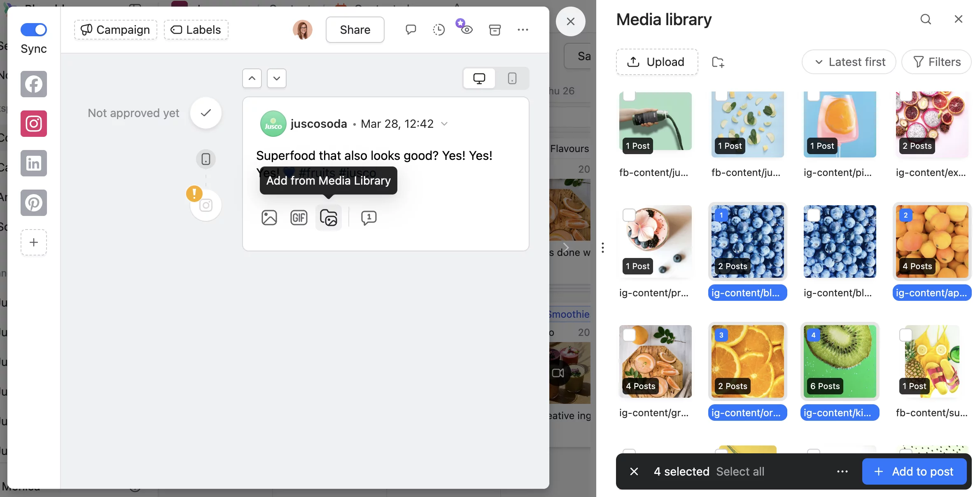This screenshot has height=497, width=980.
Task: Click Select all in selection bar
Action: tap(740, 471)
